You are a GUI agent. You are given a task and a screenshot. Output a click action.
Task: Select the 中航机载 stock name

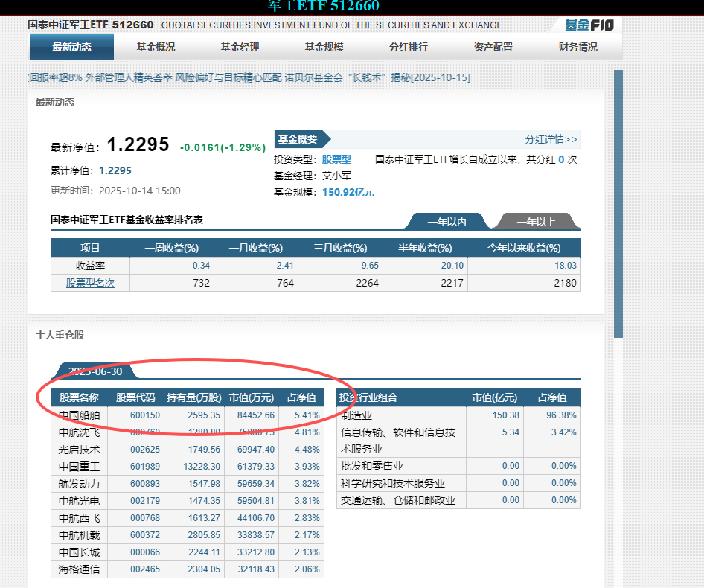click(79, 535)
